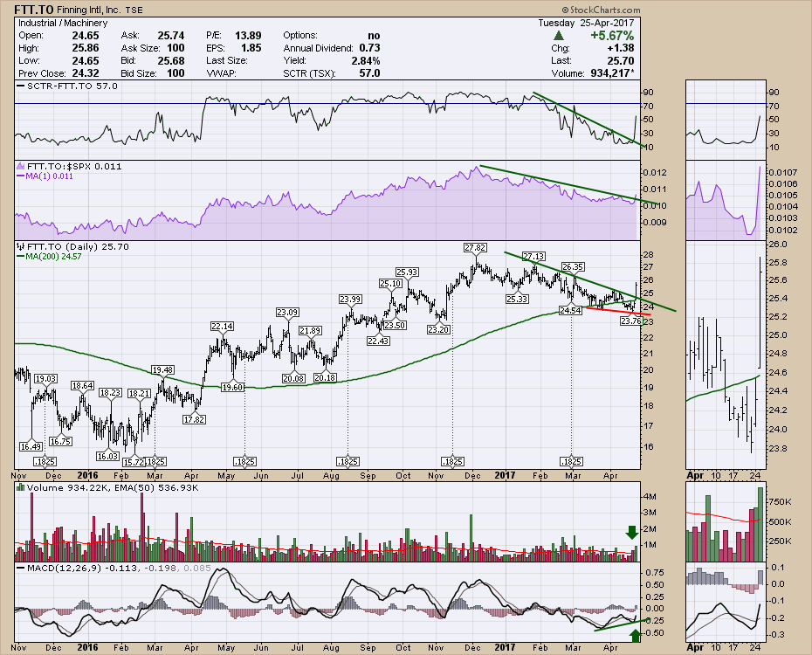Click the .1825 dividend marker near May
Screen dimensions: 812x655
click(244, 462)
